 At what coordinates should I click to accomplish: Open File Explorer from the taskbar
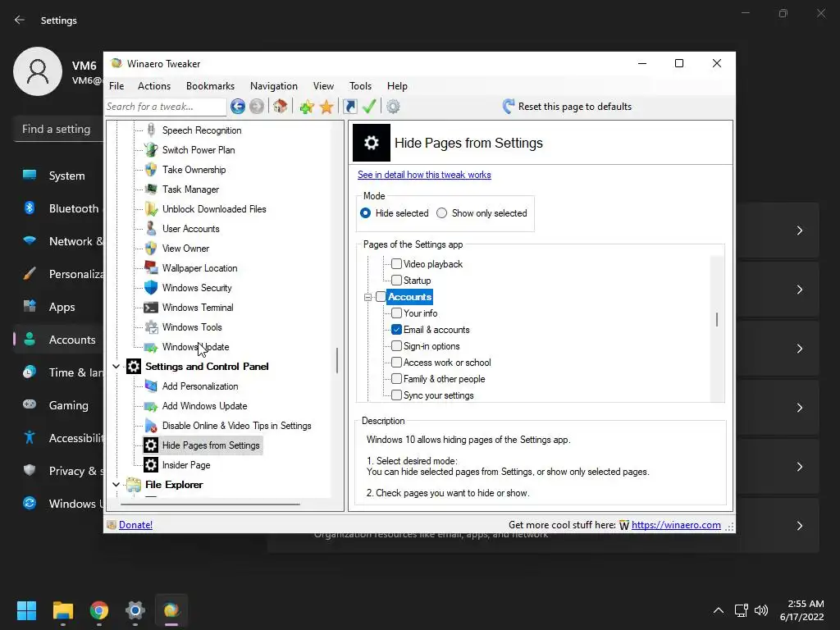63,610
